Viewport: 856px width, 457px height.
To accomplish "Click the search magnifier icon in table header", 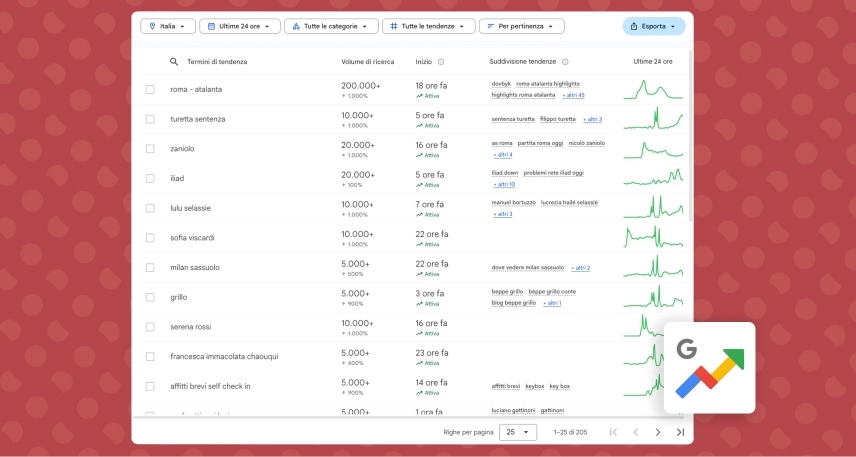I will [x=174, y=61].
